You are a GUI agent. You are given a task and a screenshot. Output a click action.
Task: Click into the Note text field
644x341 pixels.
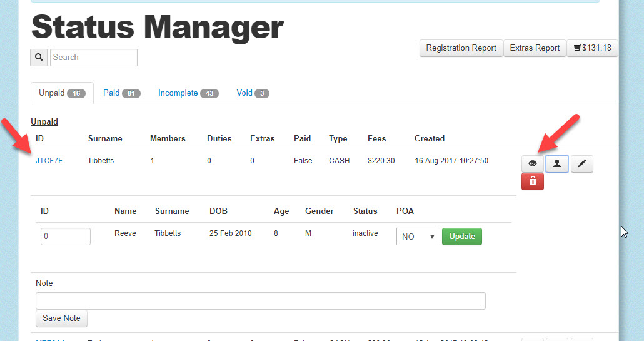pyautogui.click(x=260, y=301)
